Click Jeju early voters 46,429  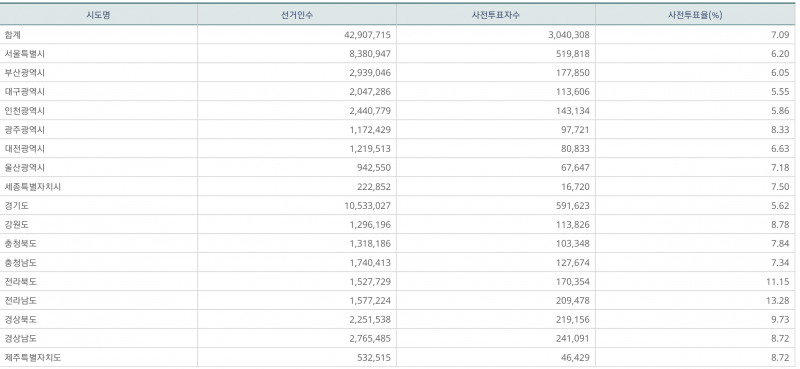click(576, 358)
